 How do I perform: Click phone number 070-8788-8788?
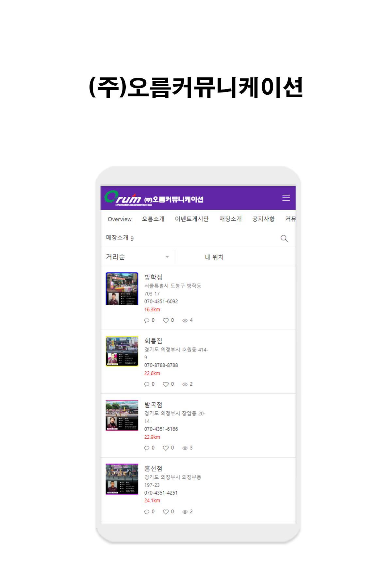coord(161,365)
